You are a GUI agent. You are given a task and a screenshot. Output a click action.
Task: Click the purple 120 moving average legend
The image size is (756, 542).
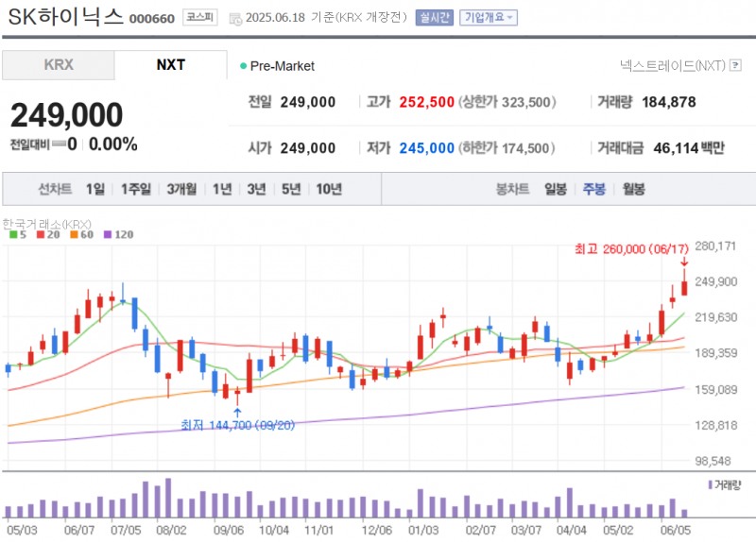118,234
